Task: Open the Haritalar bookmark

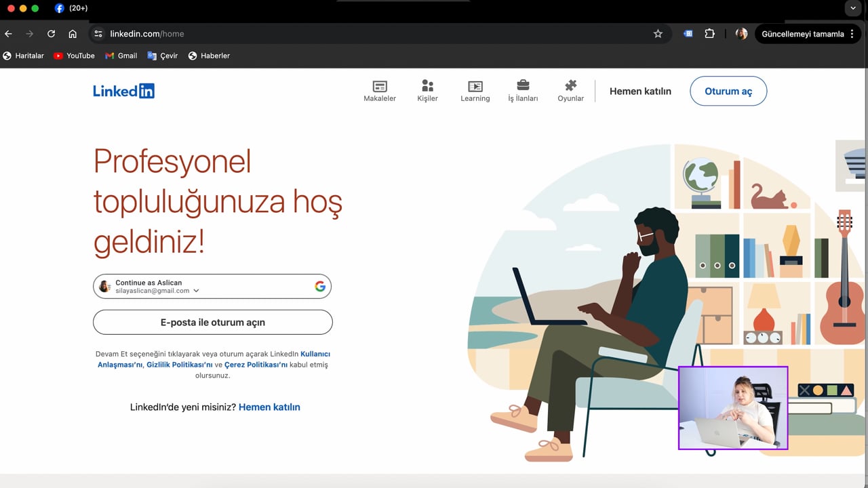Action: click(x=24, y=56)
